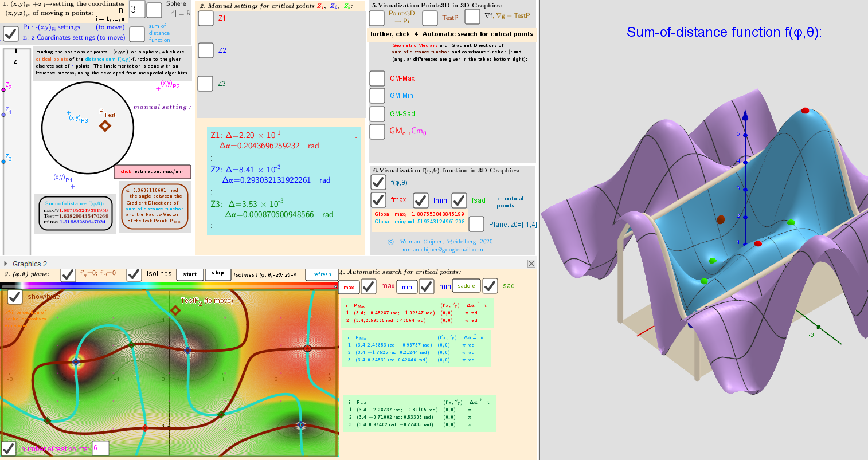Enable the TestP visualization checkbox
Image resolution: width=868 pixels, height=460 pixels.
pyautogui.click(x=430, y=18)
